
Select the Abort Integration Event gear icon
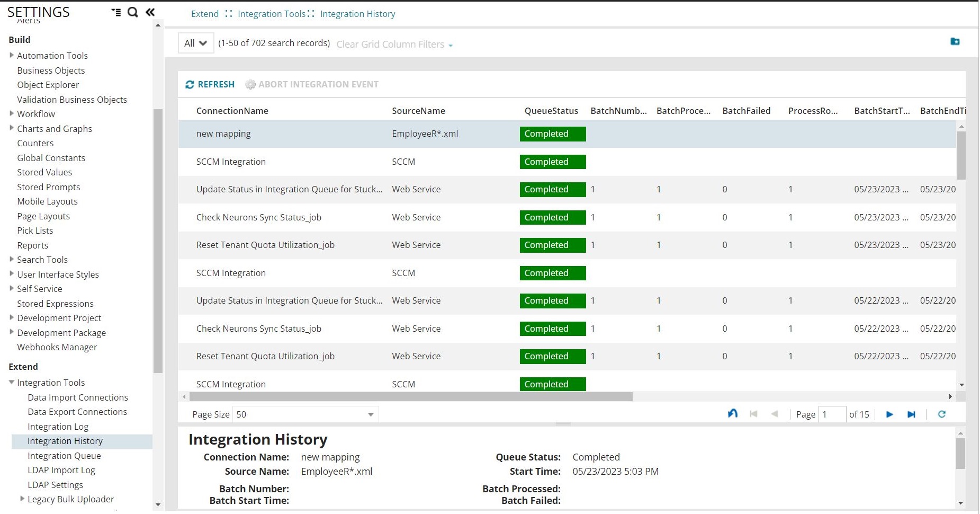pos(249,84)
